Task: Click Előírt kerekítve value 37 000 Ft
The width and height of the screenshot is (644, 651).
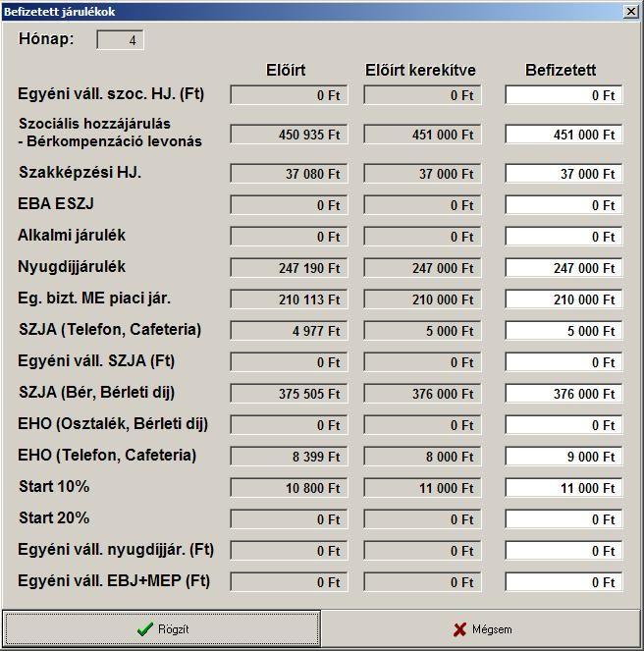Action: pyautogui.click(x=422, y=174)
